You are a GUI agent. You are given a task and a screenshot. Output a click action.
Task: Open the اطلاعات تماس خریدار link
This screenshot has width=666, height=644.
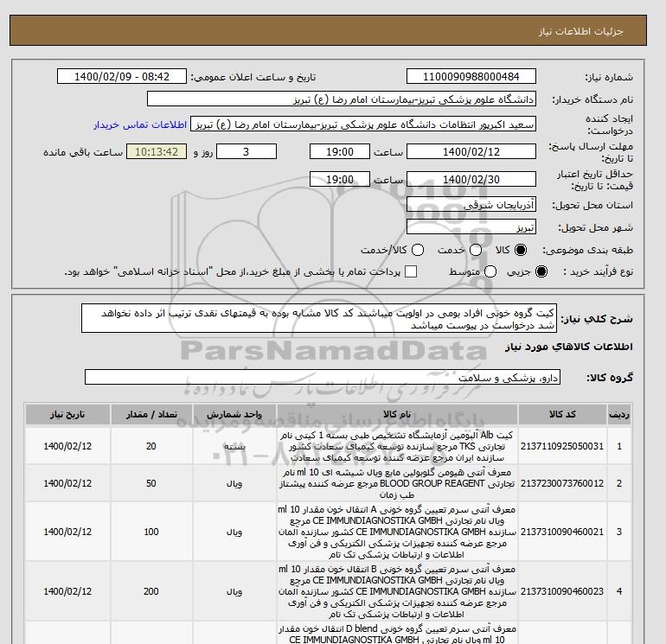click(140, 124)
